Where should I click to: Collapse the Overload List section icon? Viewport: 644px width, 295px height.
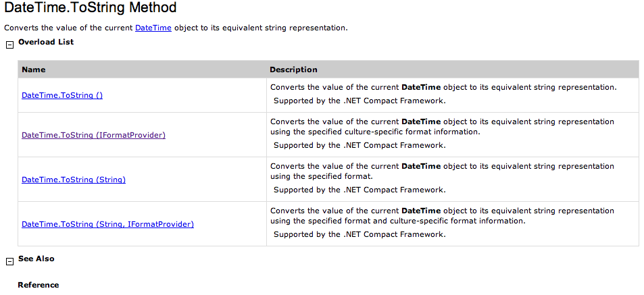point(9,45)
